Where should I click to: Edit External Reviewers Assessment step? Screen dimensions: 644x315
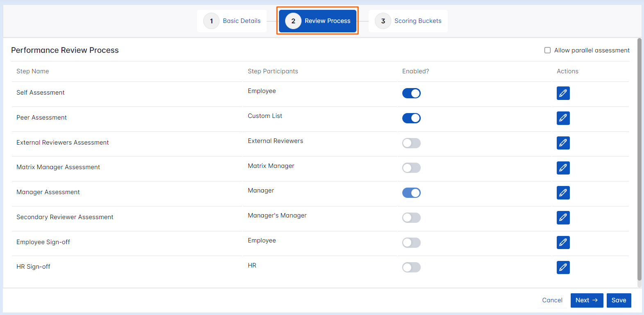click(563, 143)
